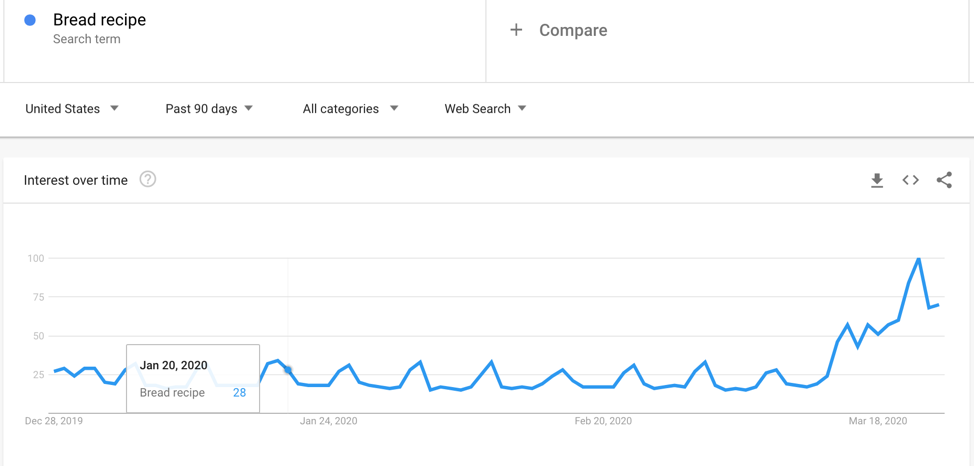974x466 pixels.
Task: Open the embed code icon
Action: coord(910,180)
